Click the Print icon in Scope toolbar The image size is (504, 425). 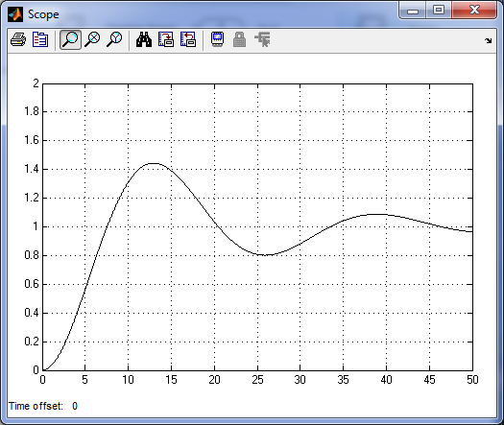point(18,40)
